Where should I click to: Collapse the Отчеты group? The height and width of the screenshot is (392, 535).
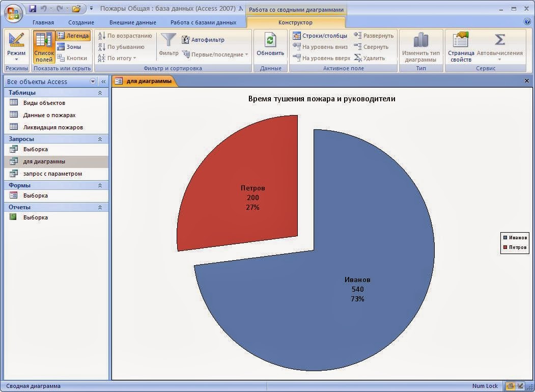click(x=100, y=207)
